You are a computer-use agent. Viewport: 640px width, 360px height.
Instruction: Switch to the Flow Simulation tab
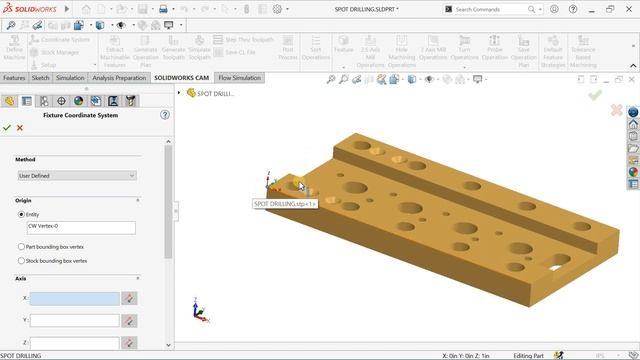[x=240, y=78]
